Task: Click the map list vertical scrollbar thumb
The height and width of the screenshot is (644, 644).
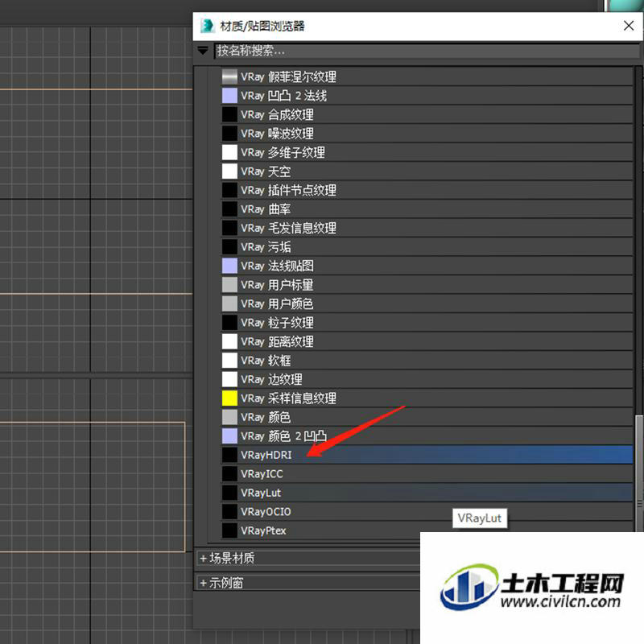Action: [x=638, y=473]
